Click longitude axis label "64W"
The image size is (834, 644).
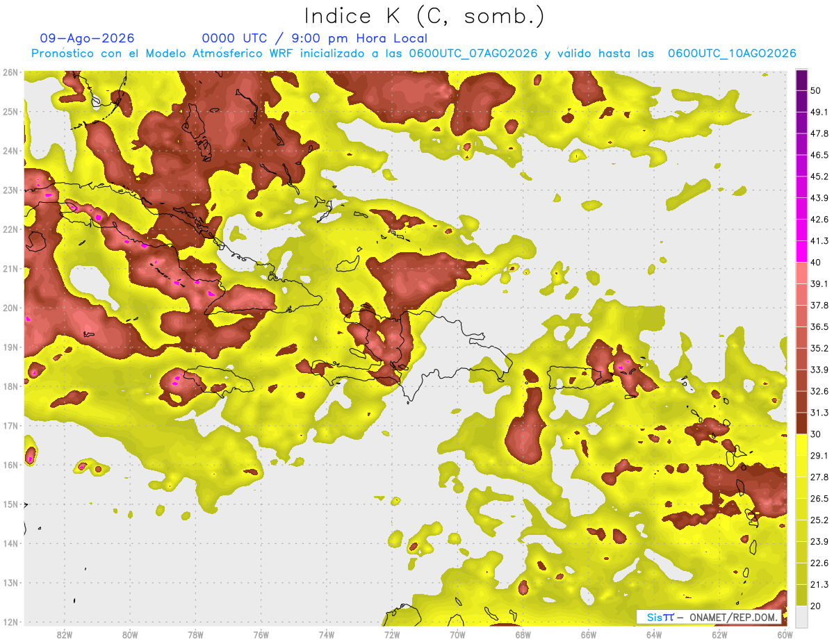pos(654,634)
